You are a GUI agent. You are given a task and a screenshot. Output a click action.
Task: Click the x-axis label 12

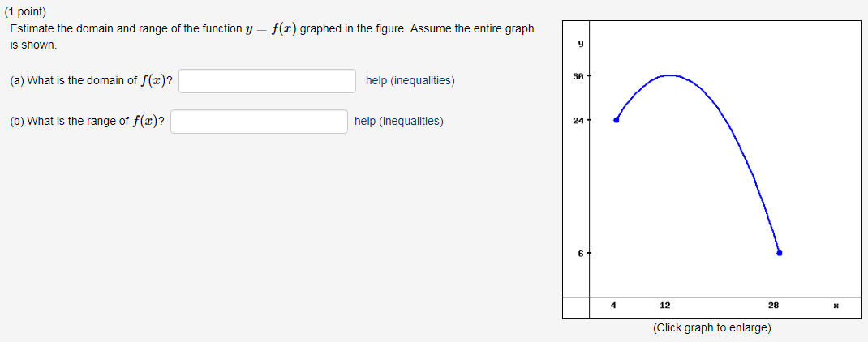[665, 305]
